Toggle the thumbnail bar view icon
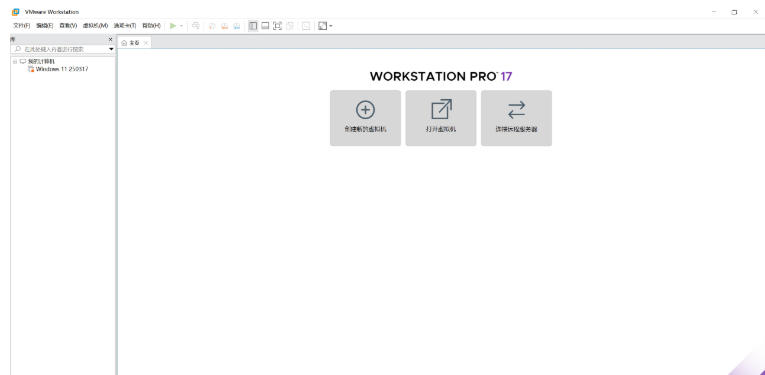The width and height of the screenshot is (765, 375). [x=265, y=26]
